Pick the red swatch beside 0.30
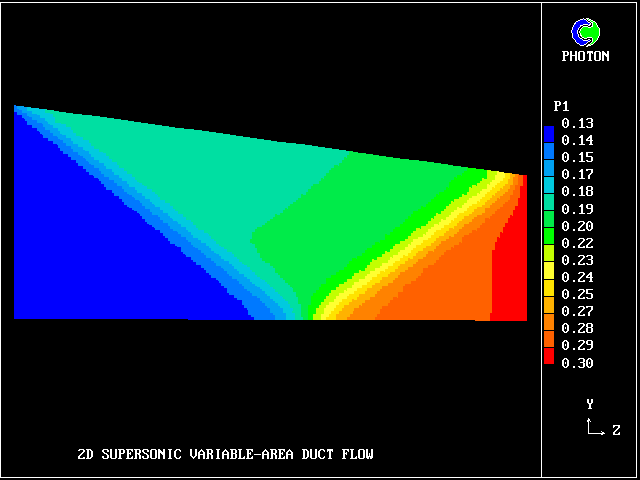Viewport: 640px width, 480px height. pos(548,356)
